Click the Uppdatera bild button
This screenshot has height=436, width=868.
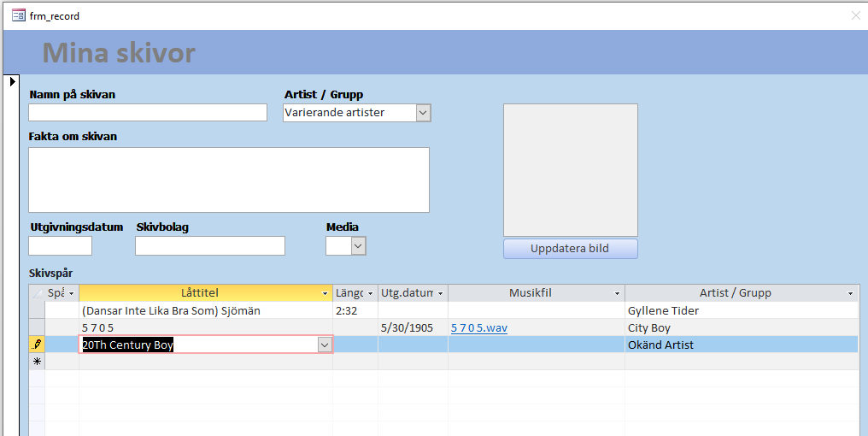[570, 249]
